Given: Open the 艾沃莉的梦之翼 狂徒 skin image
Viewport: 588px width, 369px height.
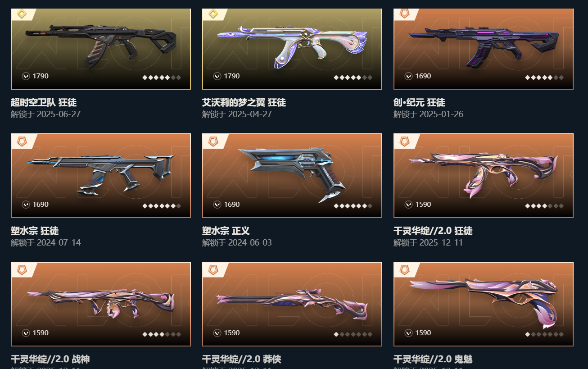Looking at the screenshot, I should point(292,49).
